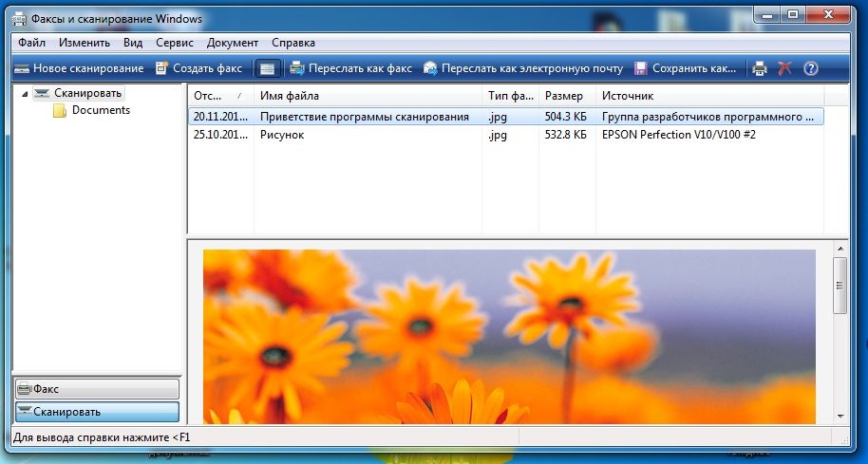
Task: Switch to Сканировать view button
Action: click(96, 412)
